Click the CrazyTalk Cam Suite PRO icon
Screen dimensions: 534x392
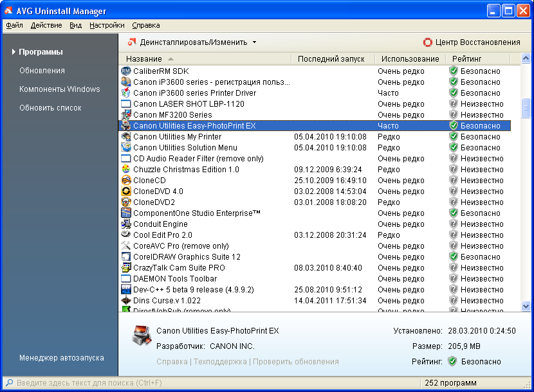[x=126, y=267]
